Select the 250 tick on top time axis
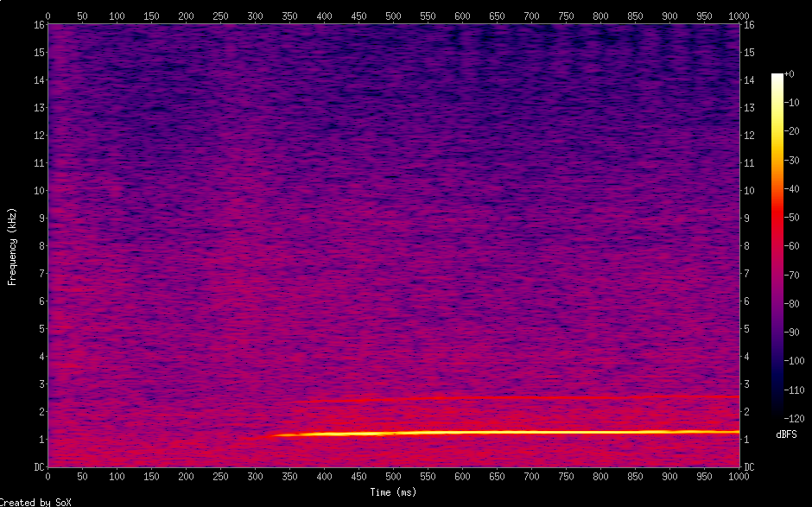Image resolution: width=812 pixels, height=507 pixels. 220,16
